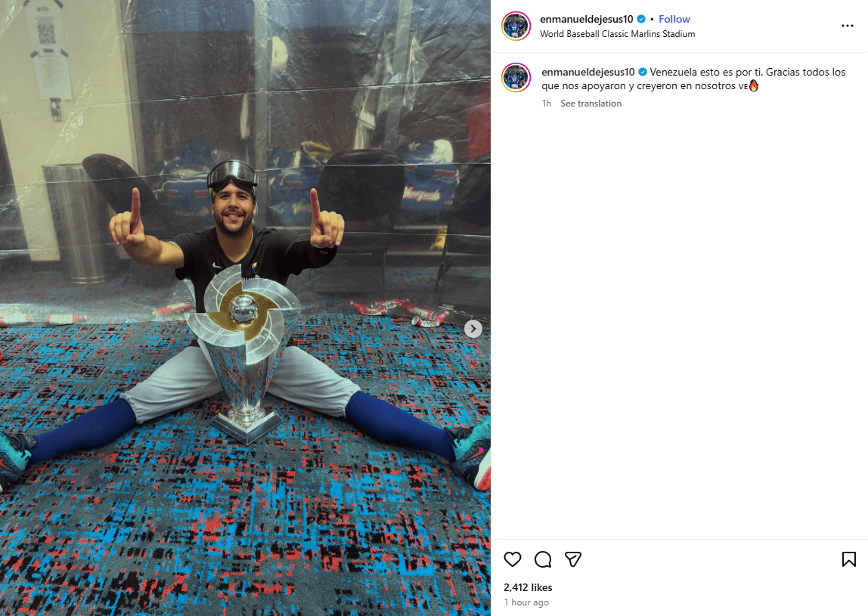This screenshot has height=616, width=868.
Task: Click the 1h timestamp below the caption
Action: (x=547, y=104)
